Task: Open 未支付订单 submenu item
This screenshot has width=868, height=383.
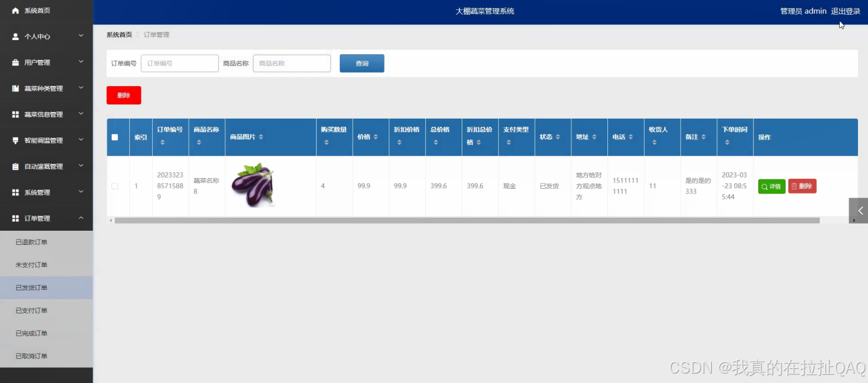Action: click(x=47, y=265)
